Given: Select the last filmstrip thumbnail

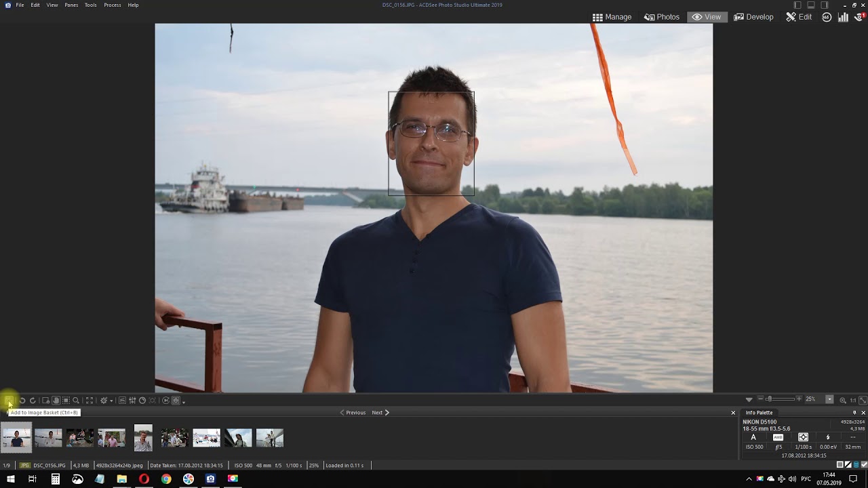Looking at the screenshot, I should (270, 438).
